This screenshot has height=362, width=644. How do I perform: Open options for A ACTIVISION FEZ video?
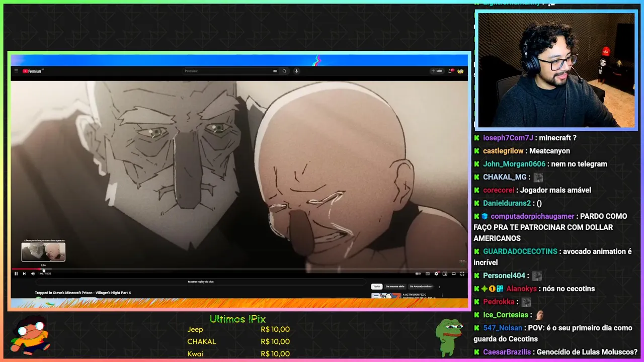coord(442,295)
